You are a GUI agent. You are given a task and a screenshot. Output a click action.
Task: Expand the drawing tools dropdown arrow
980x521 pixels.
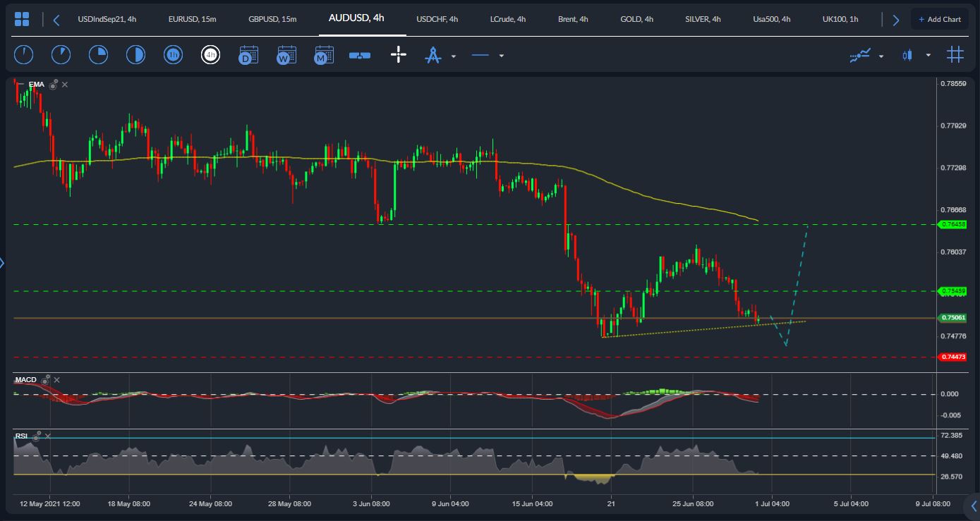coord(454,56)
